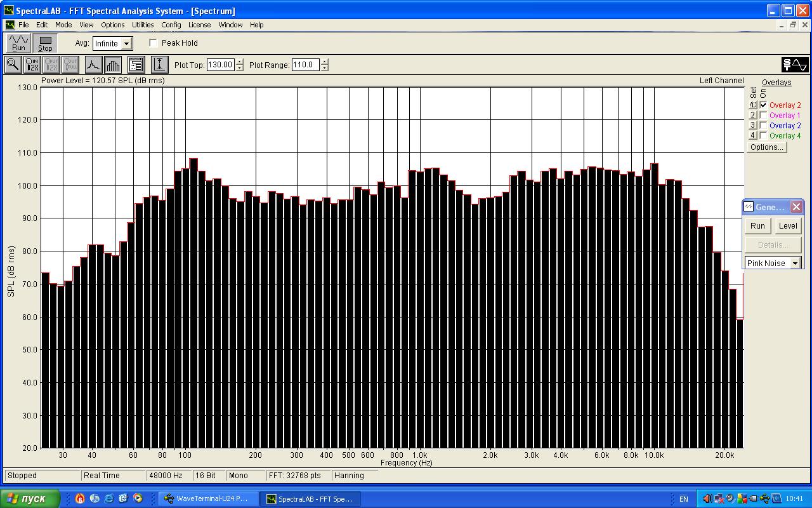The image size is (812, 508).
Task: Open the Mode menu
Action: click(x=63, y=25)
